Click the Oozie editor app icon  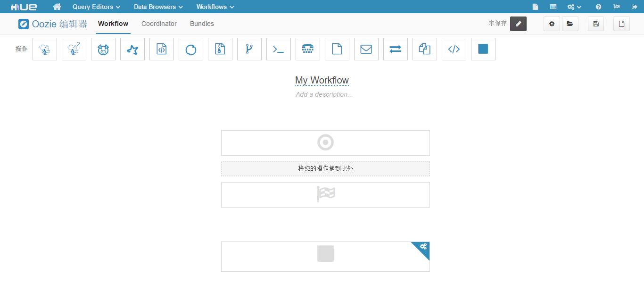(24, 24)
